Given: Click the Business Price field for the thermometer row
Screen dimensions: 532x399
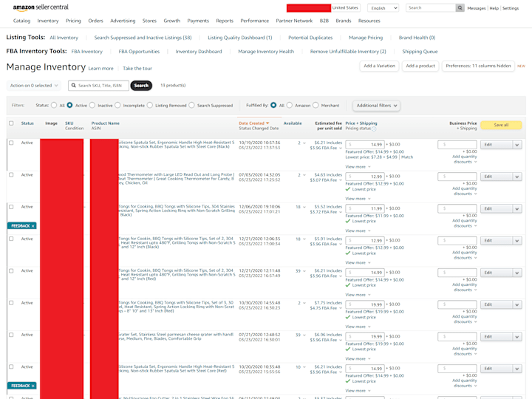Looking at the screenshot, I should point(457,177).
